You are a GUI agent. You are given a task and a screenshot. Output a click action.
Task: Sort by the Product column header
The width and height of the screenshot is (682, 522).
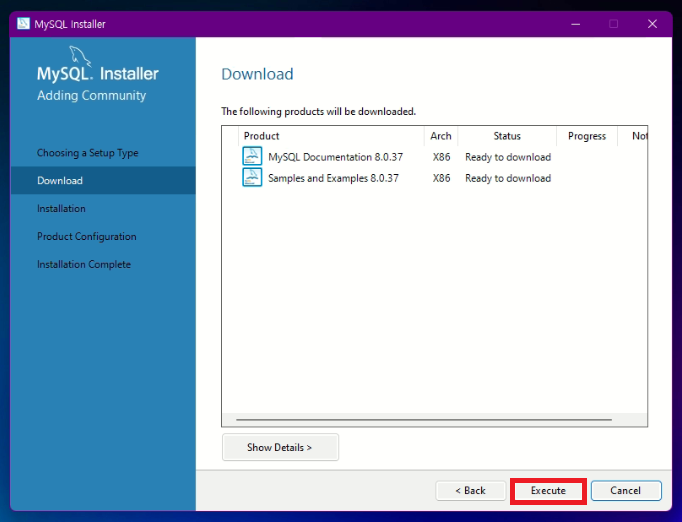pyautogui.click(x=331, y=136)
